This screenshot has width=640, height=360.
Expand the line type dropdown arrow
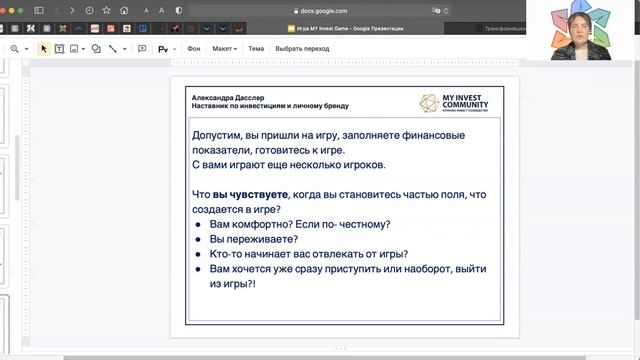point(124,49)
